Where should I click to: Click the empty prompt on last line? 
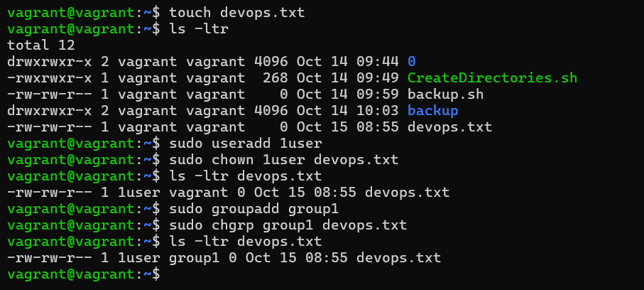click(84, 274)
